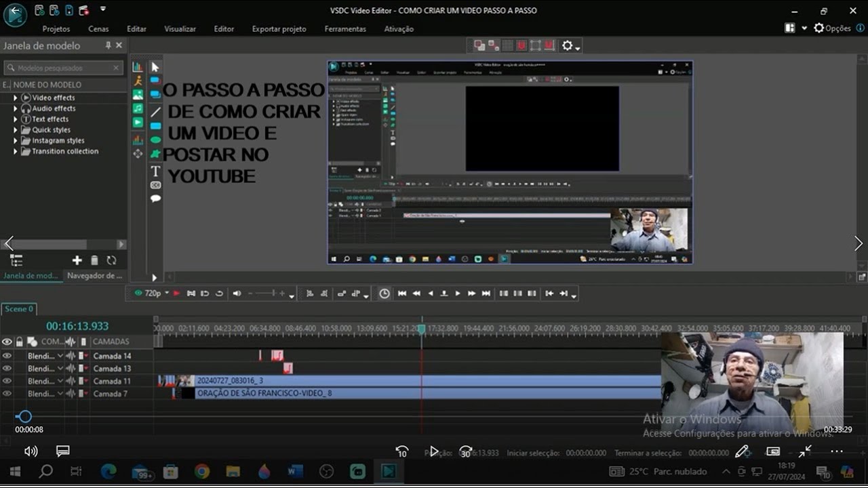Add a subtitle (CC) object
The image size is (868, 488).
click(x=155, y=185)
